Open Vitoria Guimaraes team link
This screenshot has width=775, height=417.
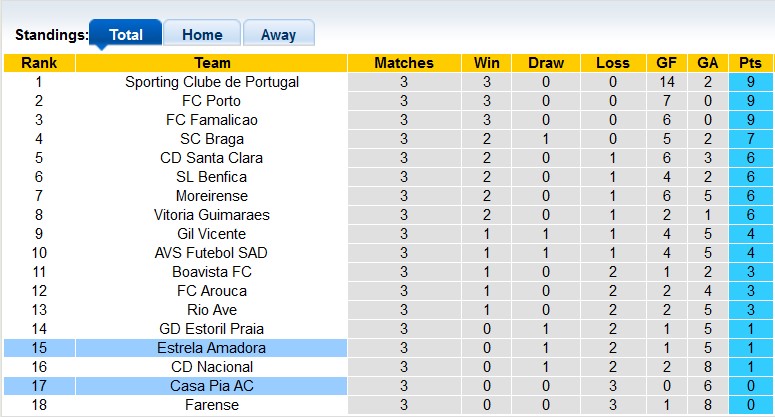coord(212,215)
